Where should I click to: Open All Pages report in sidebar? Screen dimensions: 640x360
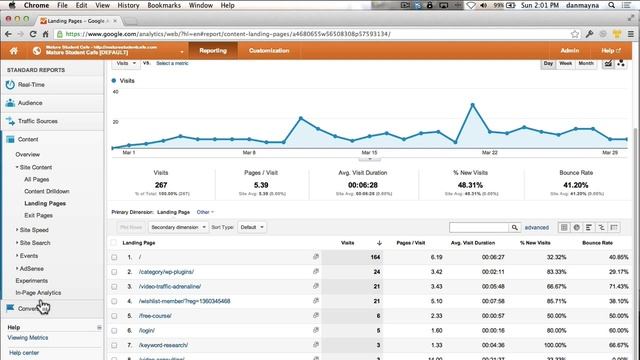(36, 180)
